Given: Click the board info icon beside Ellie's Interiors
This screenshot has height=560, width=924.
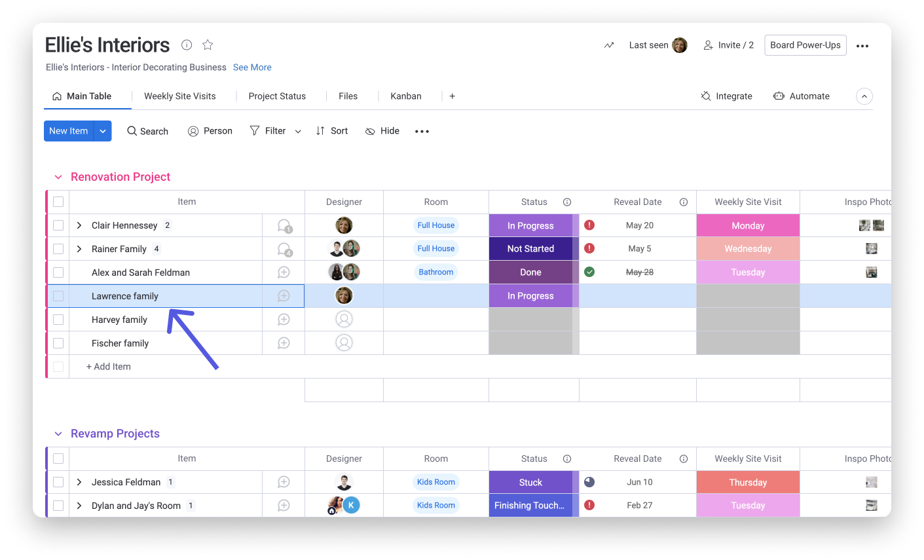Looking at the screenshot, I should (x=187, y=45).
